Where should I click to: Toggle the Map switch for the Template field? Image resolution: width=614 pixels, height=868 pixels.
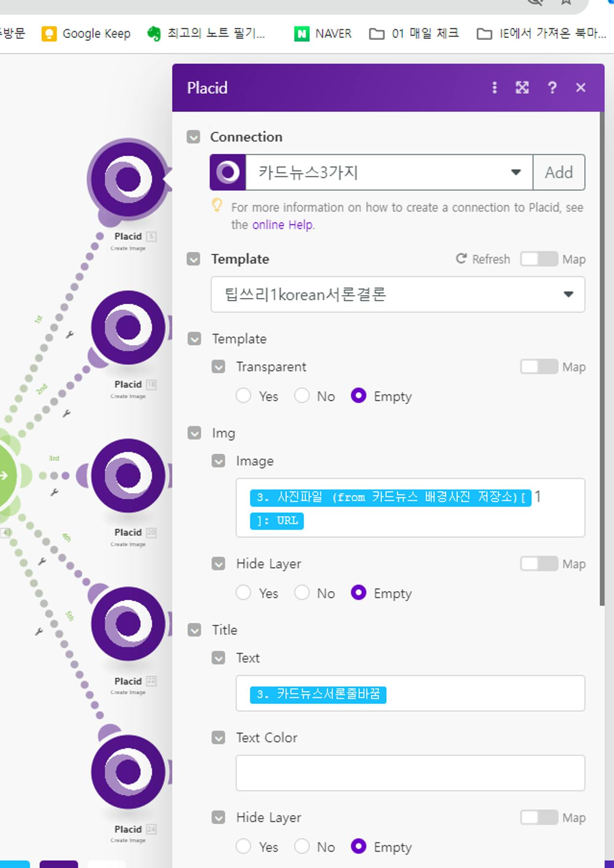tap(539, 259)
